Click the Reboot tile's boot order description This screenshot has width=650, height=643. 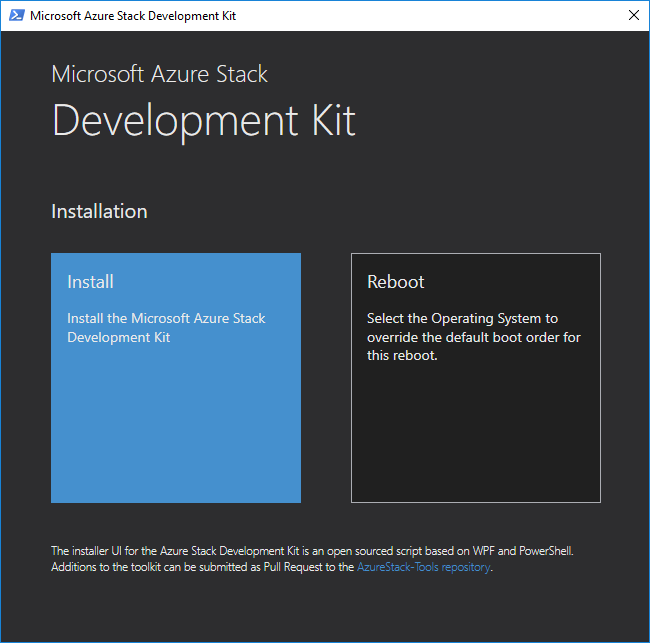pyautogui.click(x=474, y=337)
